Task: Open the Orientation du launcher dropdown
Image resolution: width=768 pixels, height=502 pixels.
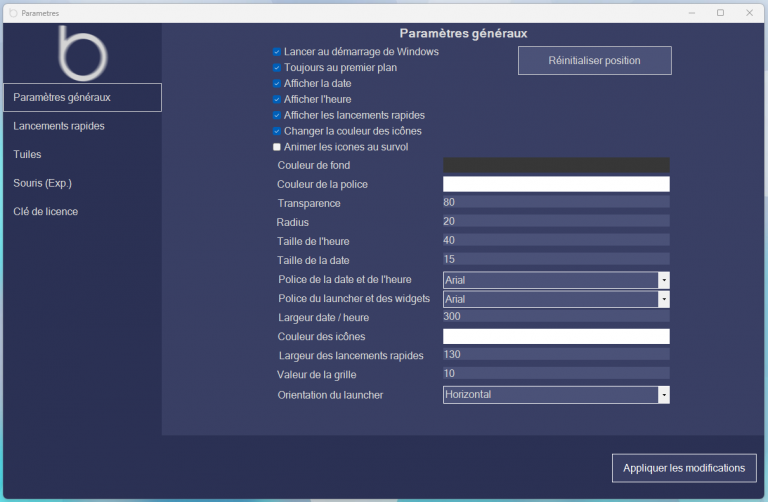Action: click(x=663, y=395)
